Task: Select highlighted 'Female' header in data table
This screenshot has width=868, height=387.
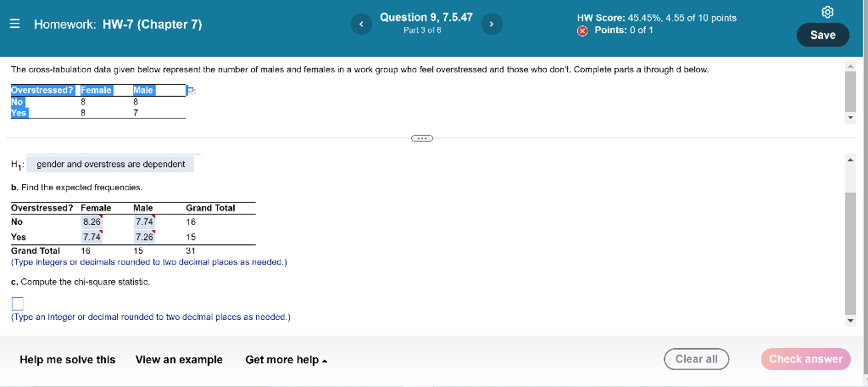Action: (x=97, y=90)
